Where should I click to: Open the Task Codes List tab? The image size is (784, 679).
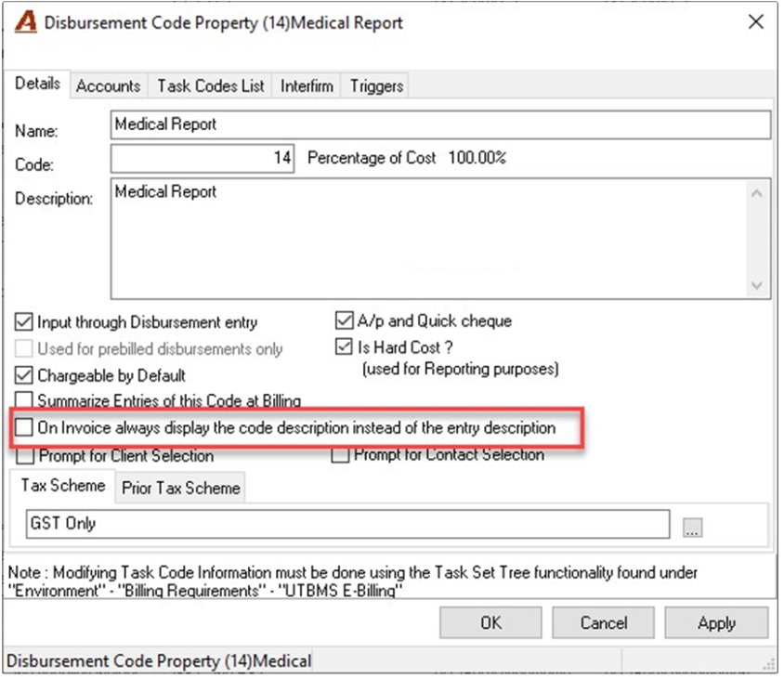pos(211,86)
